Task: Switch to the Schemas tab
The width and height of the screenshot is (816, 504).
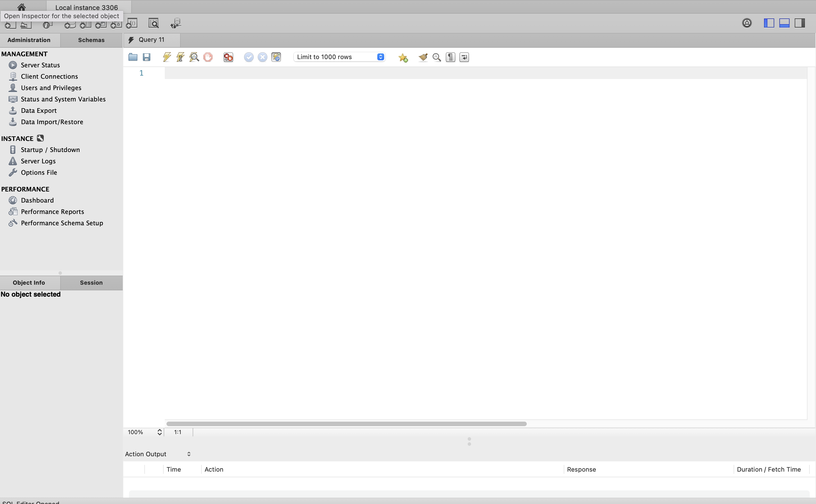Action: [x=91, y=40]
